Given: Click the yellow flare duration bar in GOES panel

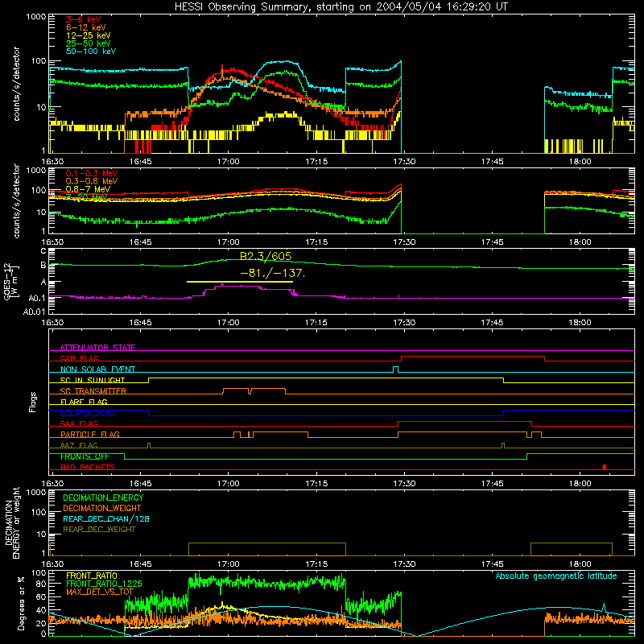Looking at the screenshot, I should click(x=240, y=282).
